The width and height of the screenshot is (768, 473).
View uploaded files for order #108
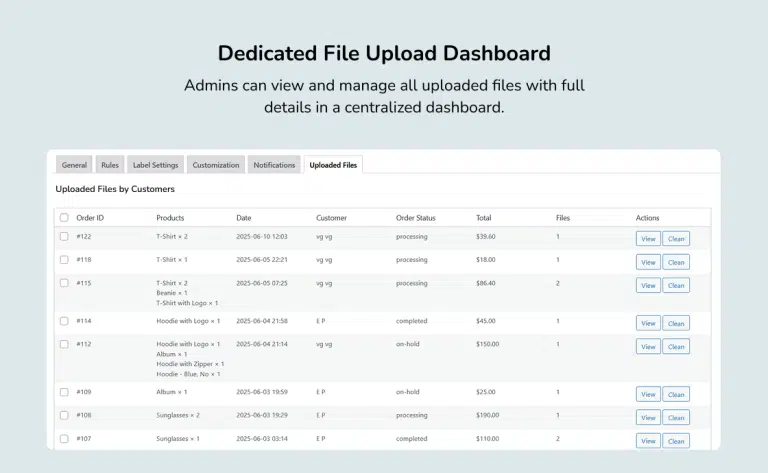[648, 417]
